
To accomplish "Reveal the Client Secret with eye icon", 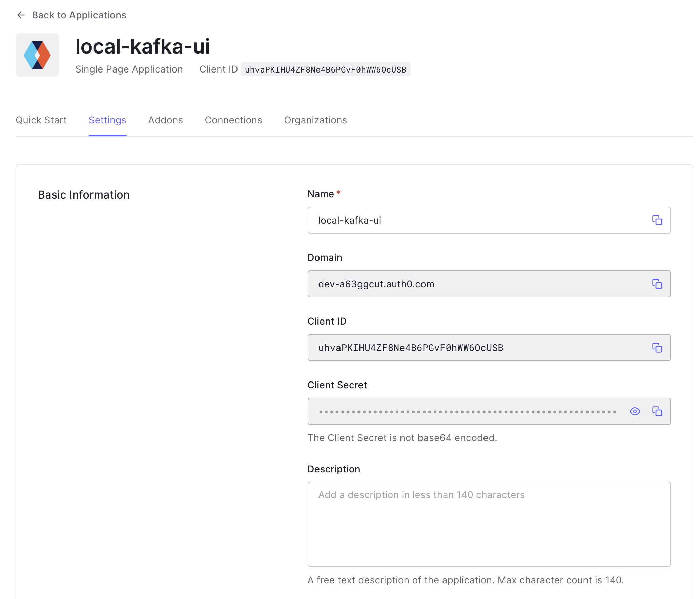I will point(635,411).
